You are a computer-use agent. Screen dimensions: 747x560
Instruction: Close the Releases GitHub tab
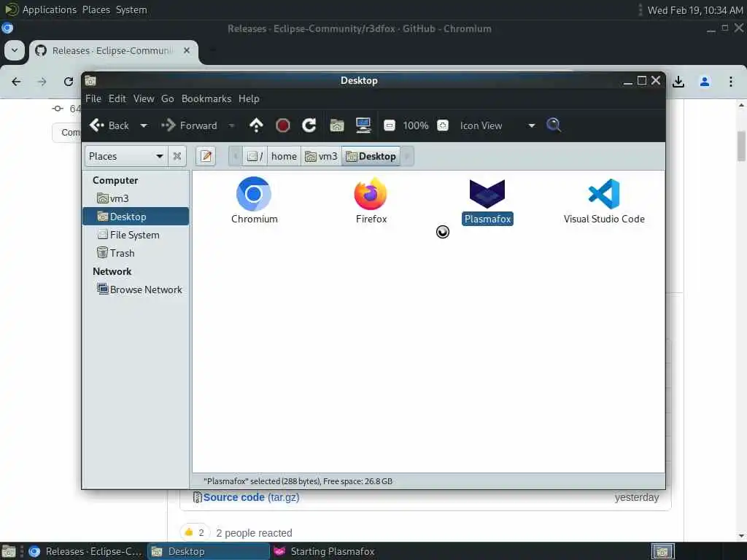pos(187,50)
